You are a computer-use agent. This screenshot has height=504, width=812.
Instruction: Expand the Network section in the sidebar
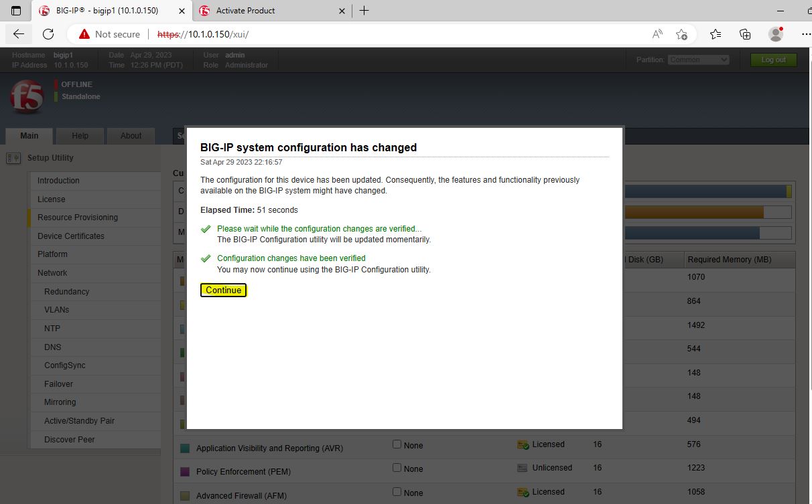pyautogui.click(x=52, y=273)
